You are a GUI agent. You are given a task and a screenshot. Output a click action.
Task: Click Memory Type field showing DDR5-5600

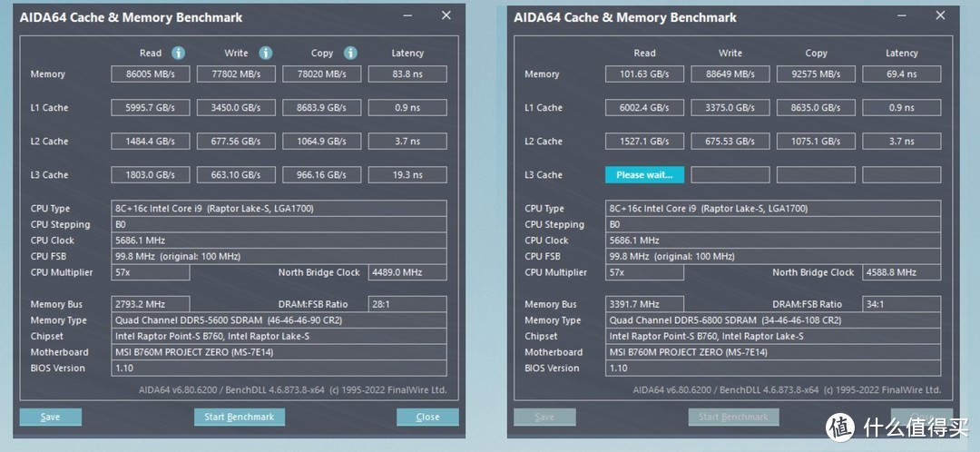279,320
